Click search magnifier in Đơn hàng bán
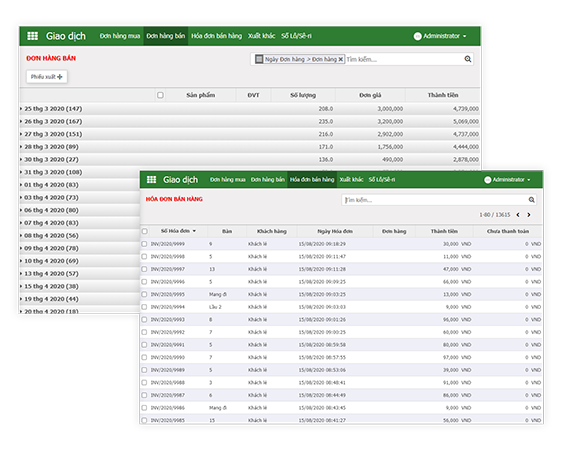Image resolution: width=570 pixels, height=458 pixels. [467, 59]
